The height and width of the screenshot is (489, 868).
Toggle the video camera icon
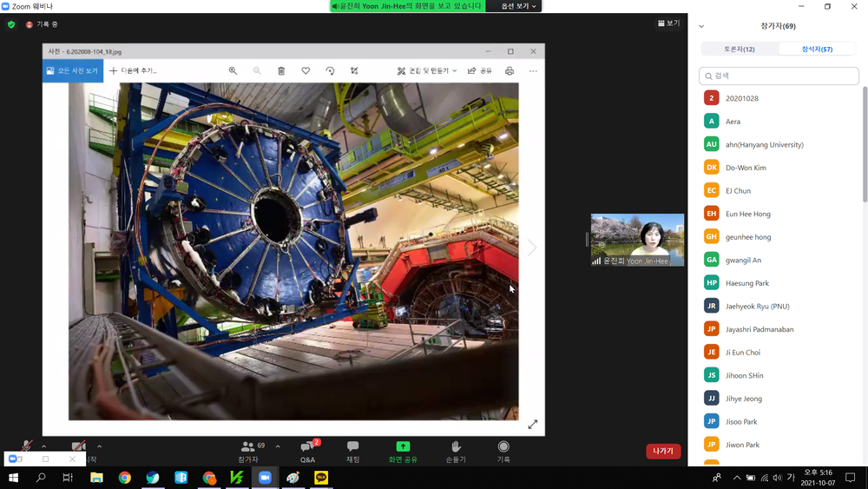(x=79, y=446)
